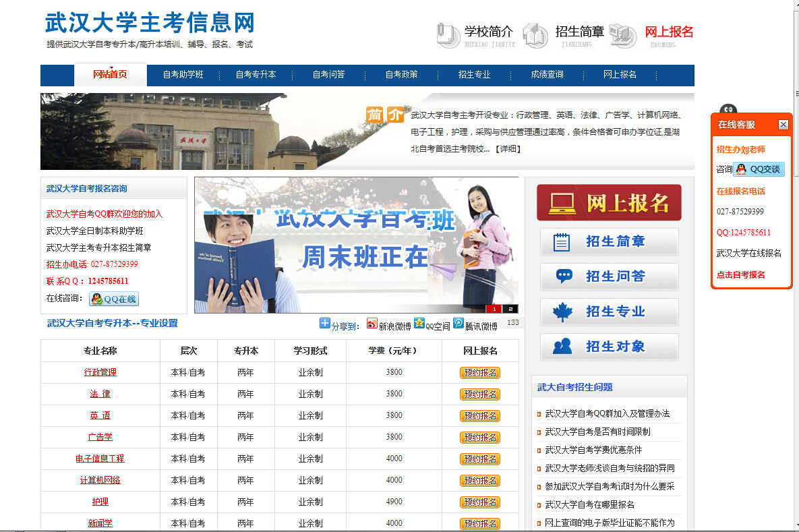The height and width of the screenshot is (532, 799).
Task: Click the laptop icon on 网上报名 banner
Action: coord(562,204)
